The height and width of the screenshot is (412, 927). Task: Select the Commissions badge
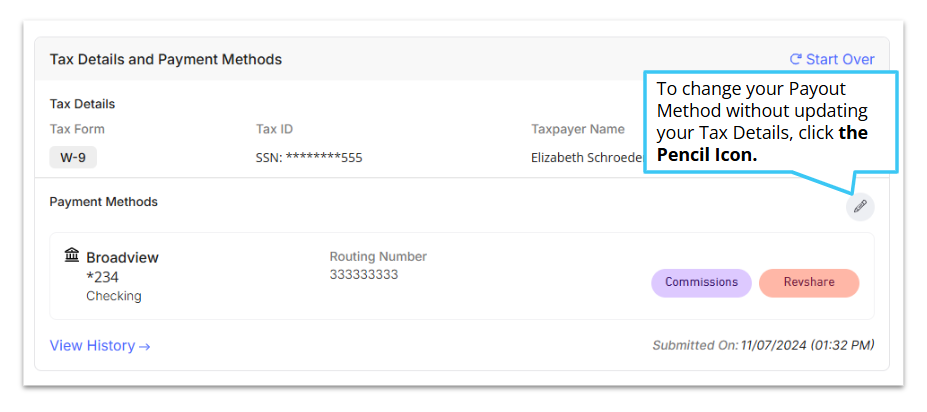[x=701, y=283]
